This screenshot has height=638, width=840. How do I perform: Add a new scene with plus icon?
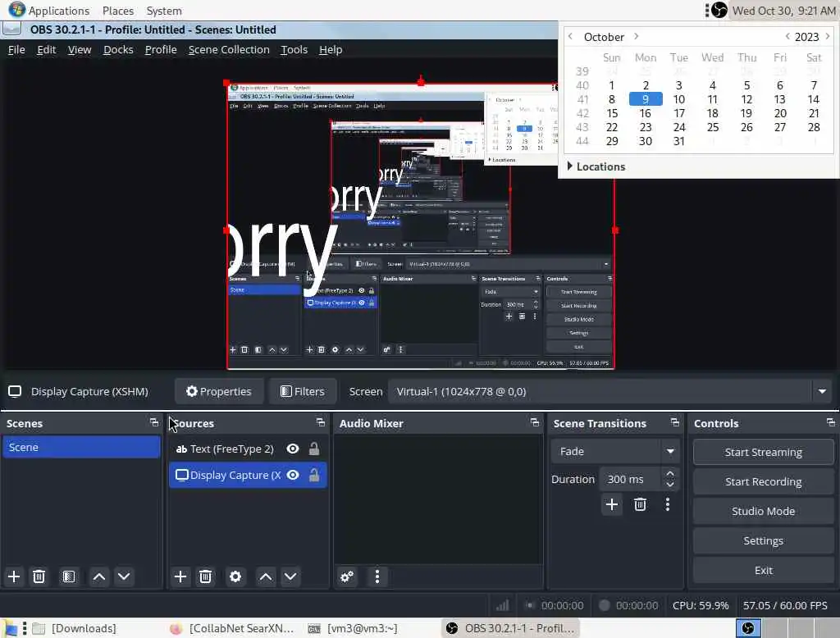(x=14, y=576)
